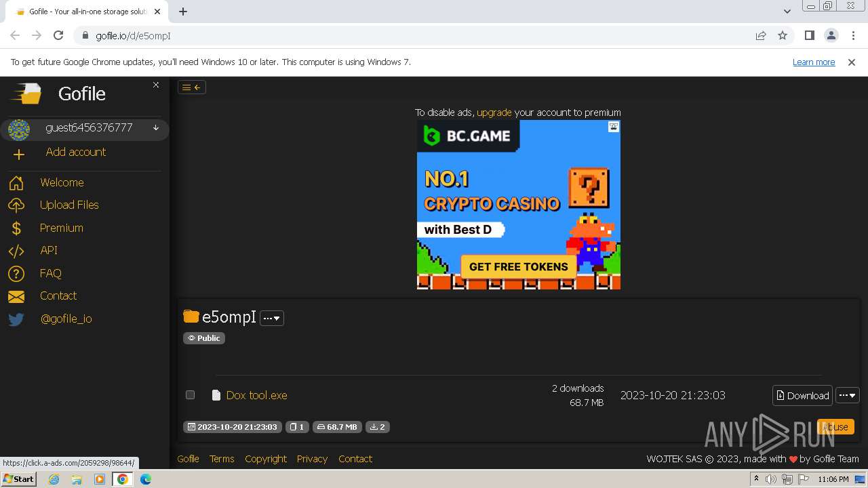
Task: Open the Copyright footer link
Action: click(266, 459)
